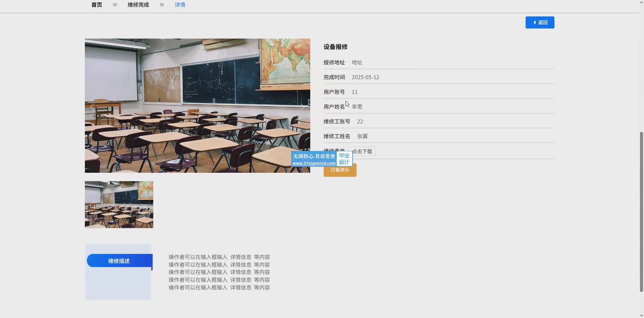Click the 设备报修 heading
The image size is (644, 318).
[335, 47]
